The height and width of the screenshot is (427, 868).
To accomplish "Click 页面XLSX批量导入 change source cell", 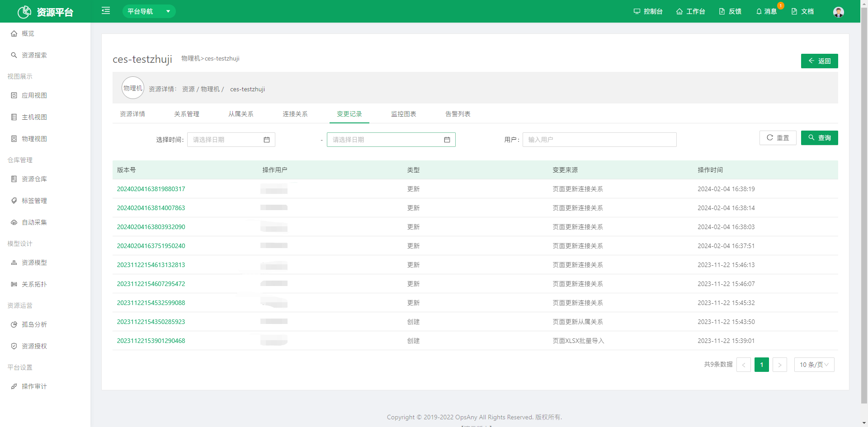I will click(578, 341).
